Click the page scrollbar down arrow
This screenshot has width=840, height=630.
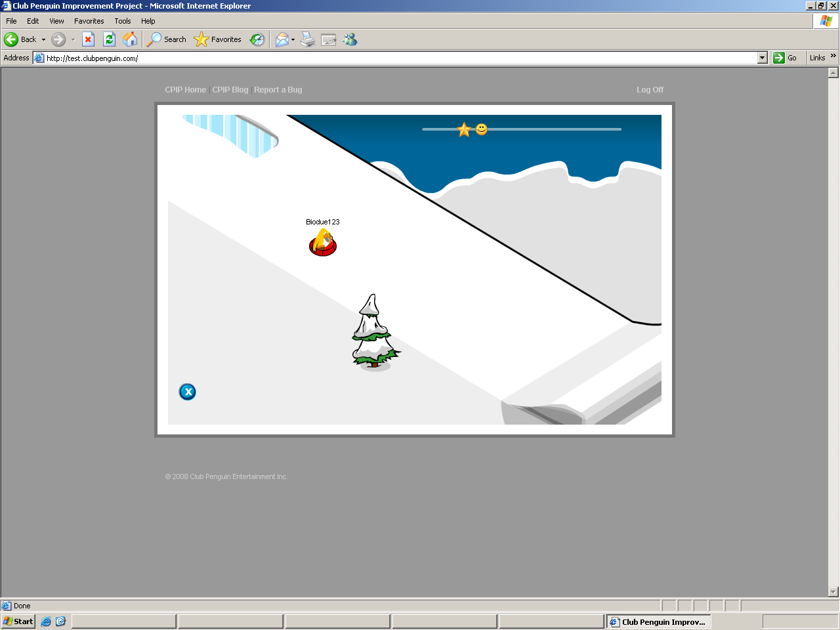pyautogui.click(x=833, y=591)
